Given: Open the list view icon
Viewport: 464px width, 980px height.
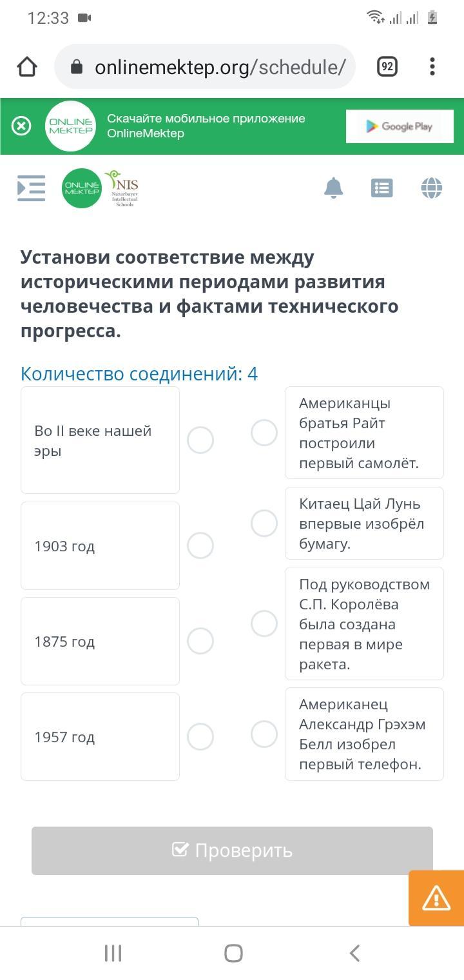Looking at the screenshot, I should pyautogui.click(x=382, y=188).
